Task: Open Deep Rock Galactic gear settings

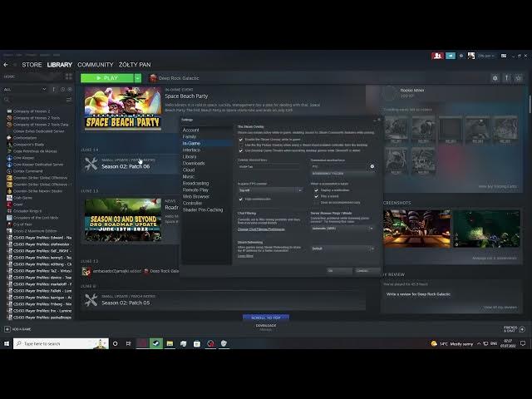Action: [x=495, y=78]
